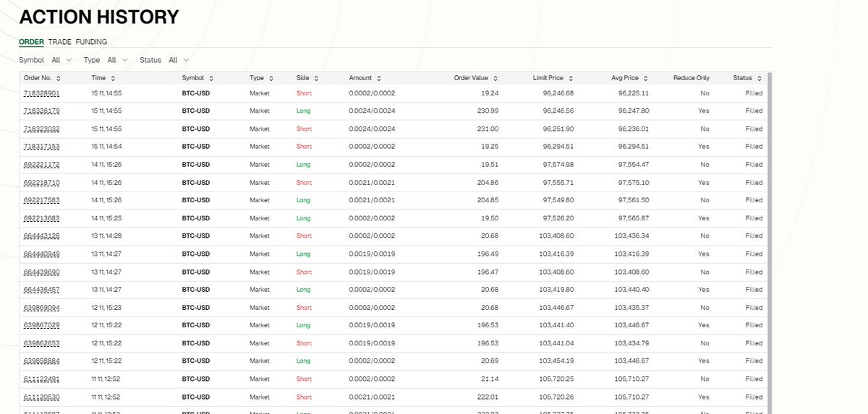Image resolution: width=868 pixels, height=414 pixels.
Task: Click order value 196.47
Action: 488,272
